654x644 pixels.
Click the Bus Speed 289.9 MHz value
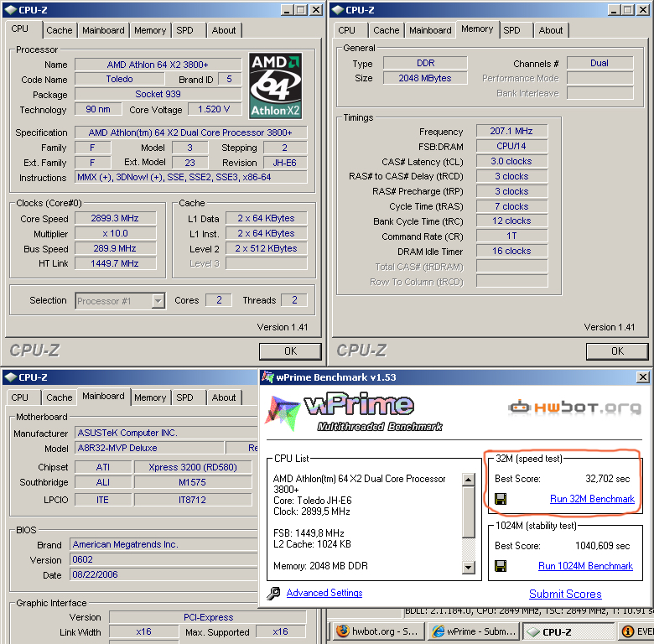[115, 248]
